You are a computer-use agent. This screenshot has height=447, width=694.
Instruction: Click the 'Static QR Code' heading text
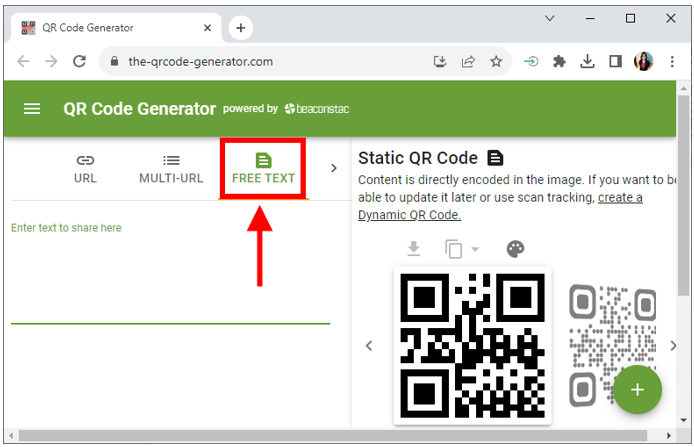click(418, 158)
